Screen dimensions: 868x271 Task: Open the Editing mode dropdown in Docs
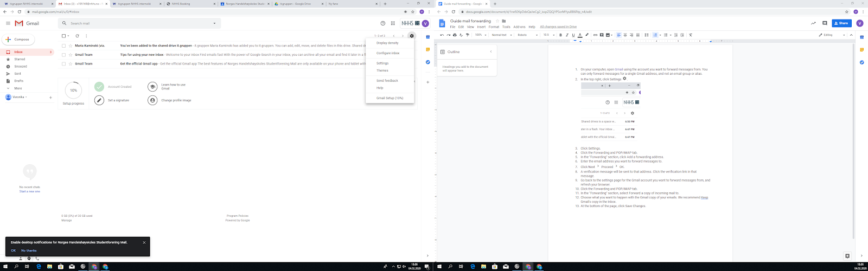click(x=832, y=35)
